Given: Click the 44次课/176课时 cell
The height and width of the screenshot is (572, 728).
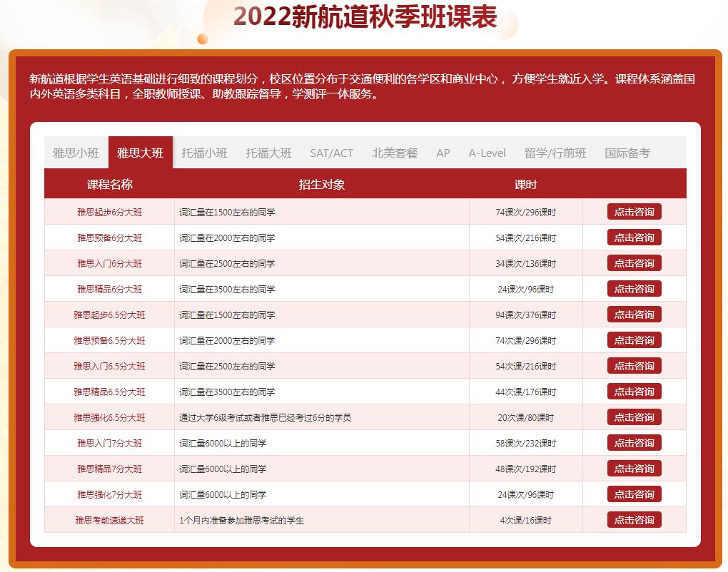Looking at the screenshot, I should [x=525, y=392].
